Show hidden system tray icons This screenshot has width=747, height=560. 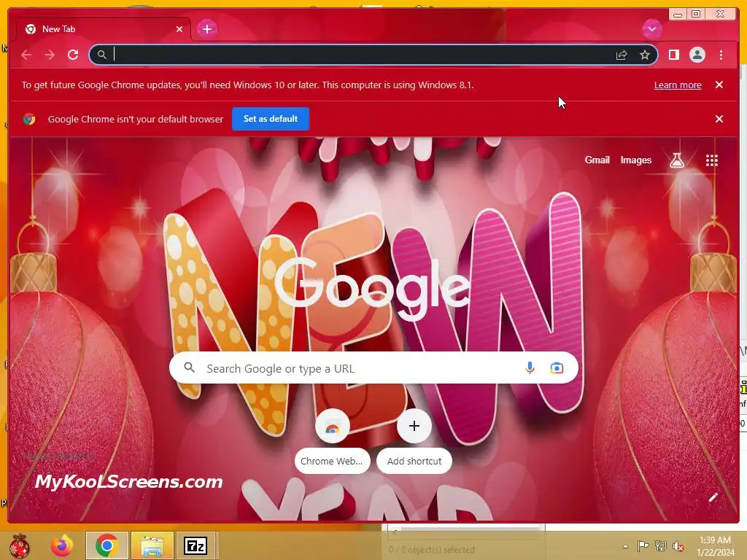tap(625, 546)
